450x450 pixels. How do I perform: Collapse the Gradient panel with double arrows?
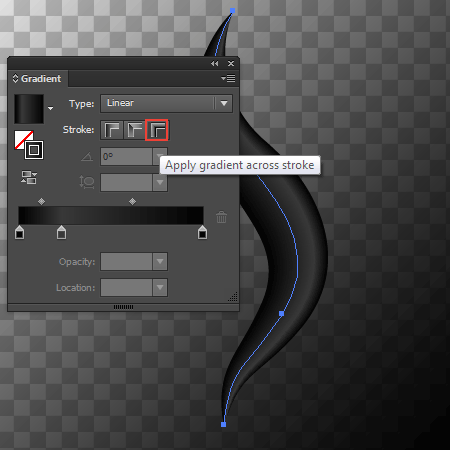click(215, 63)
